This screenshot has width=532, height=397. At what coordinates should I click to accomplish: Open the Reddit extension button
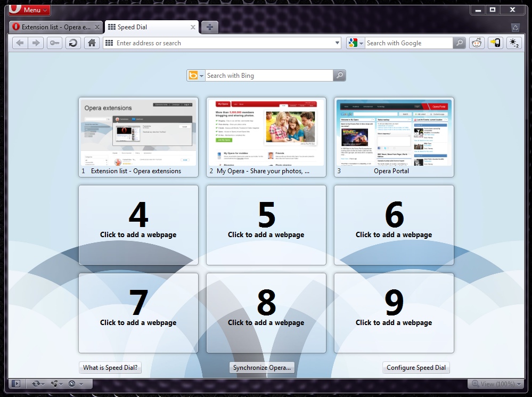[x=477, y=43]
